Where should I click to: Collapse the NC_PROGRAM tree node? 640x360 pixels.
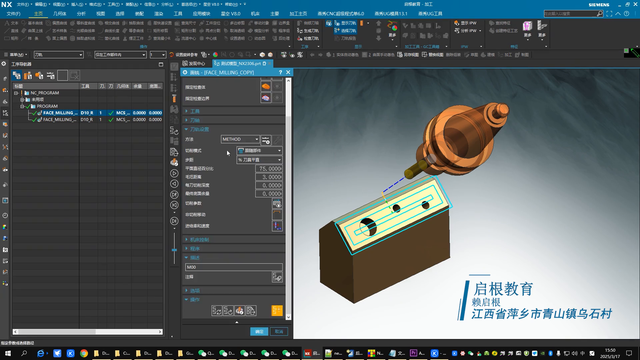point(16,93)
